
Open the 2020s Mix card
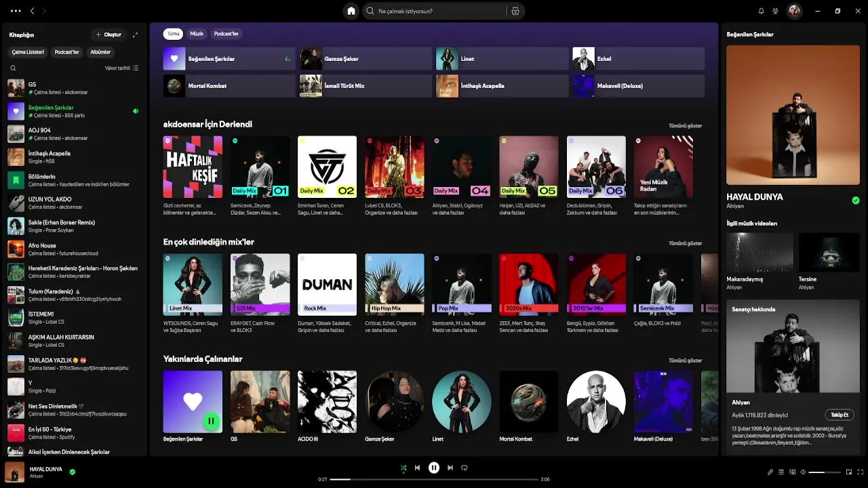tap(529, 293)
